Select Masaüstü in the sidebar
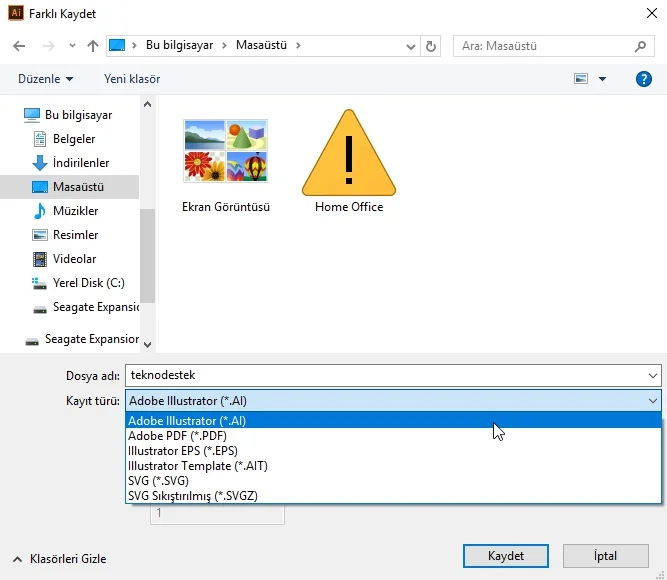The width and height of the screenshot is (667, 580). [x=69, y=187]
